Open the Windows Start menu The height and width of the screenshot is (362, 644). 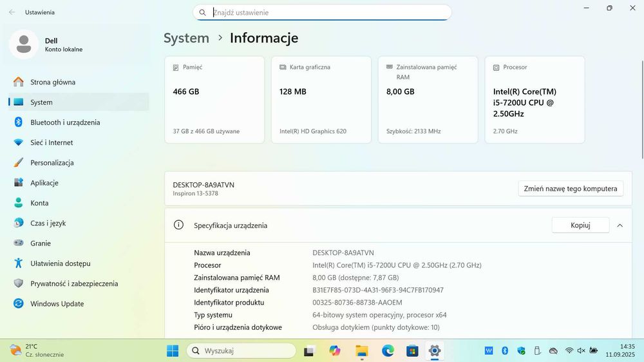(x=173, y=351)
